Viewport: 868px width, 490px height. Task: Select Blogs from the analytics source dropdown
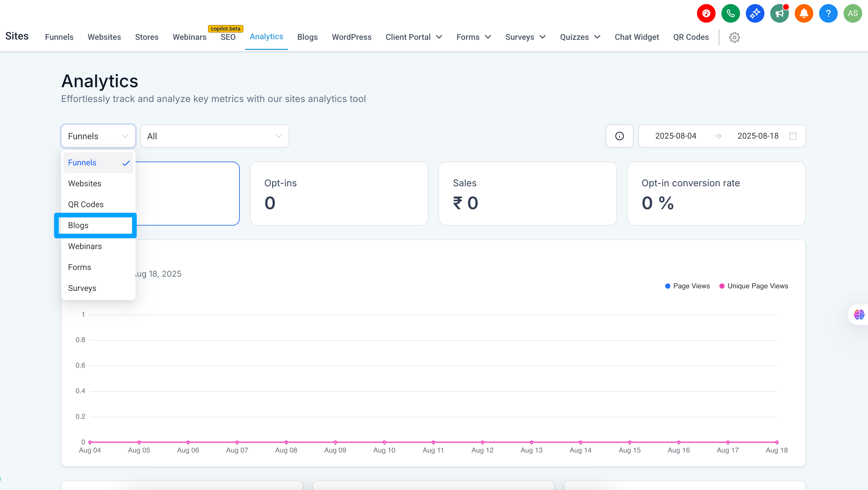pos(78,225)
